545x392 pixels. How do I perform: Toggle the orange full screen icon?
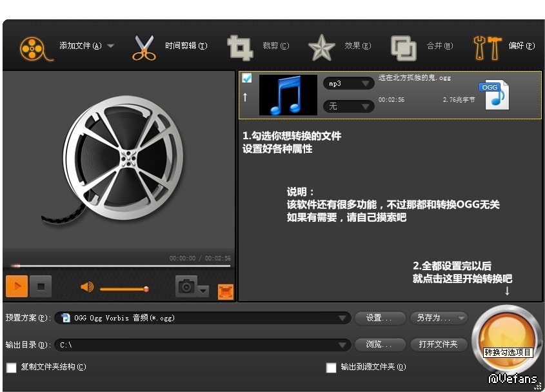point(226,292)
